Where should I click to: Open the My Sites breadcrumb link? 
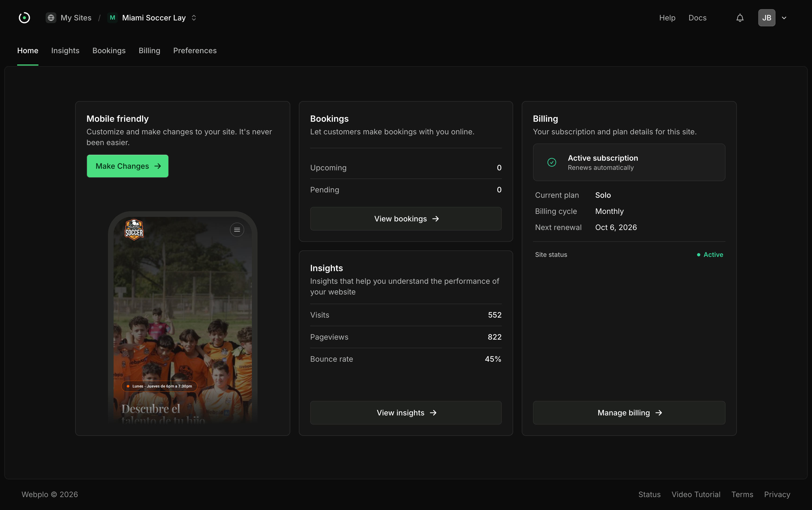76,17
